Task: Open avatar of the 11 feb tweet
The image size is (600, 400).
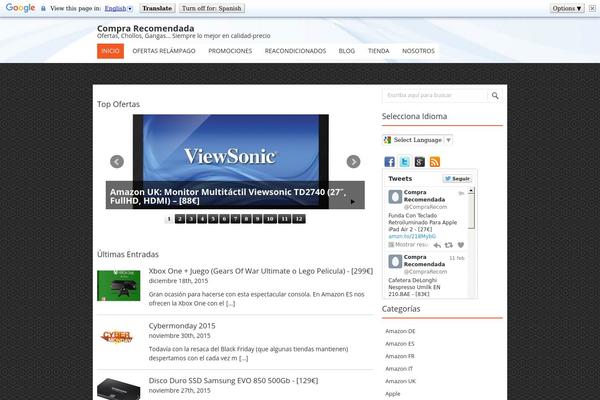Action: pos(395,261)
